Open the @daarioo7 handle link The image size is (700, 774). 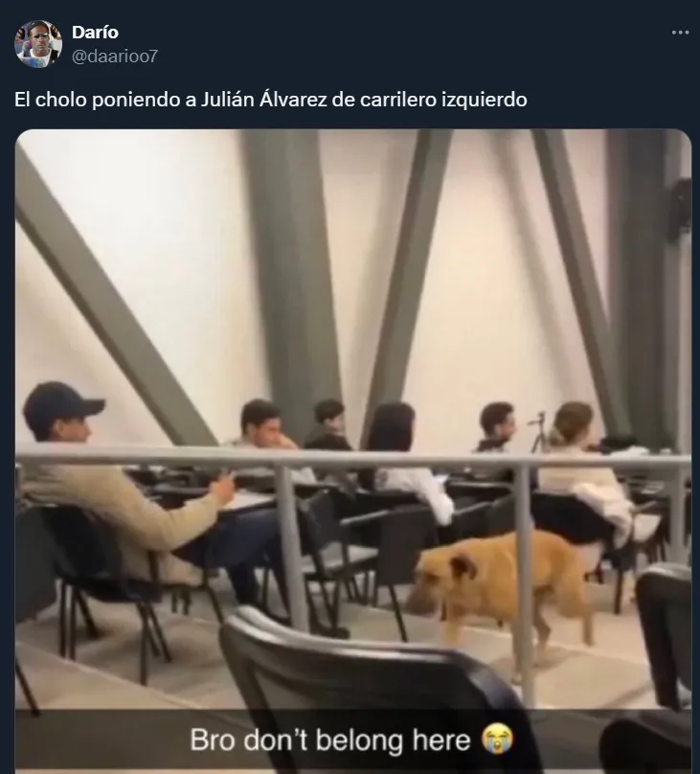(115, 57)
